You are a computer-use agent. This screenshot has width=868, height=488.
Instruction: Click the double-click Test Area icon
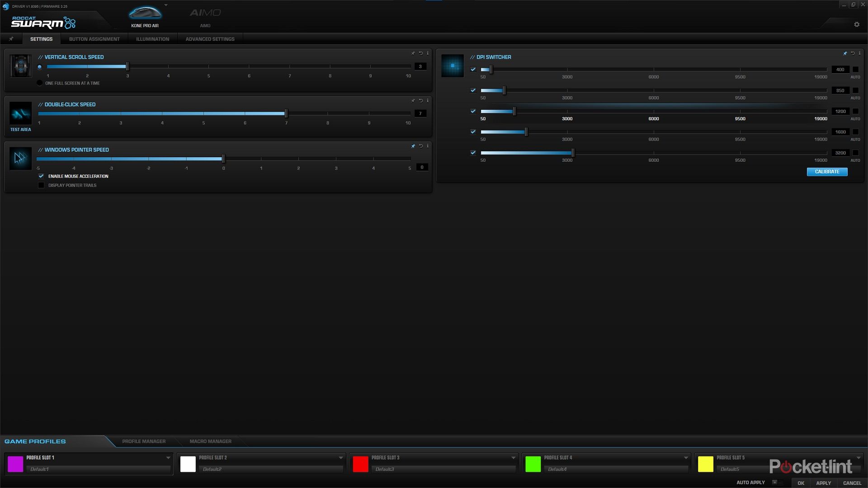click(x=20, y=113)
